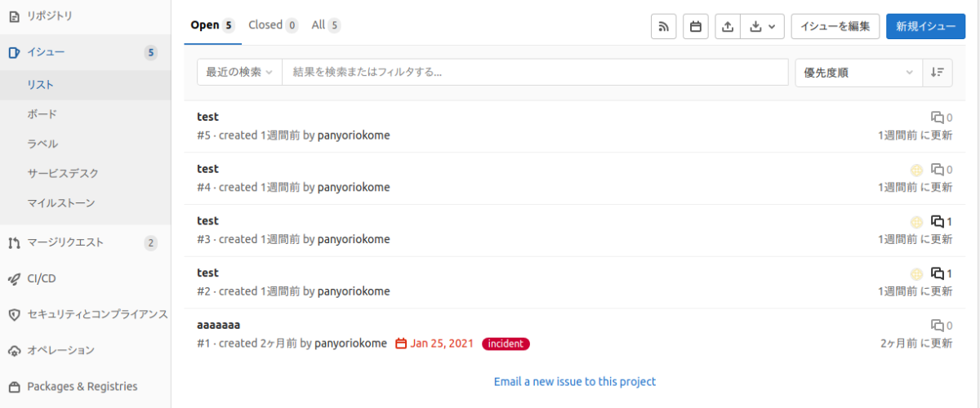Click the calendar subscribe icon
Image resolution: width=980 pixels, height=408 pixels.
696,26
